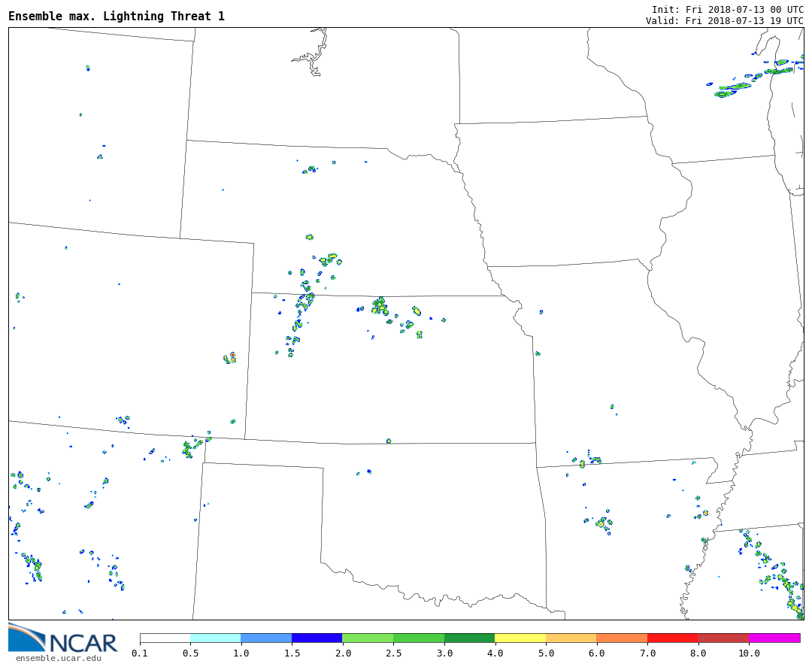
Task: Click the colorbar tick label 4.0
Action: pos(495,653)
